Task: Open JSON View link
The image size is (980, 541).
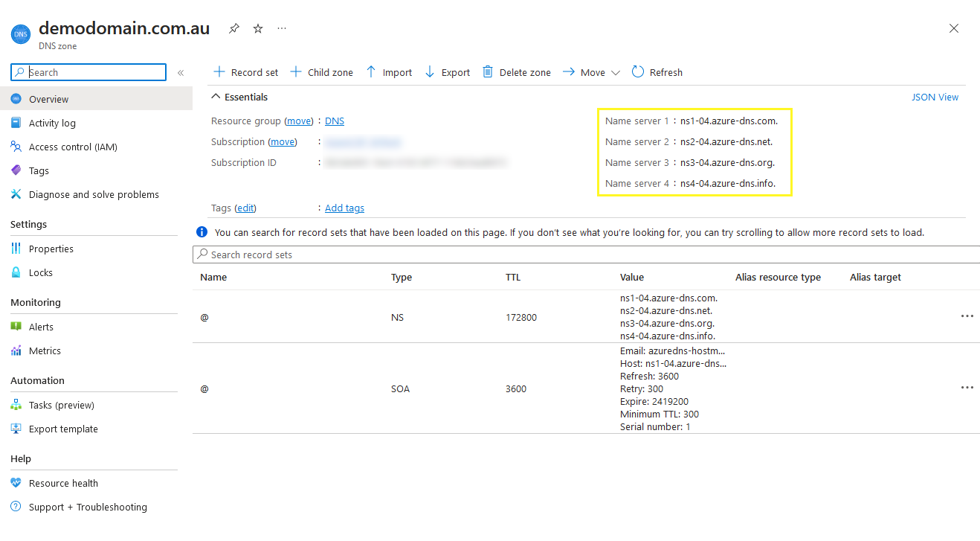Action: click(935, 97)
